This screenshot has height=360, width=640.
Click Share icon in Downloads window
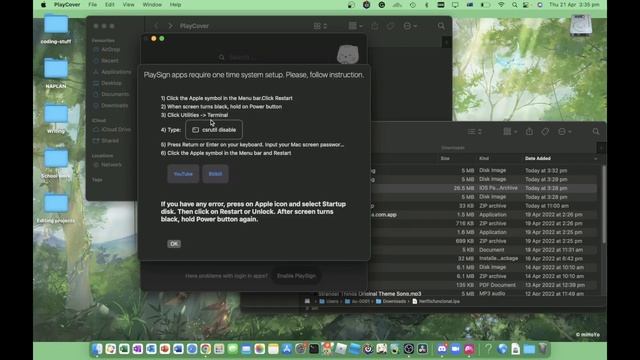529,131
